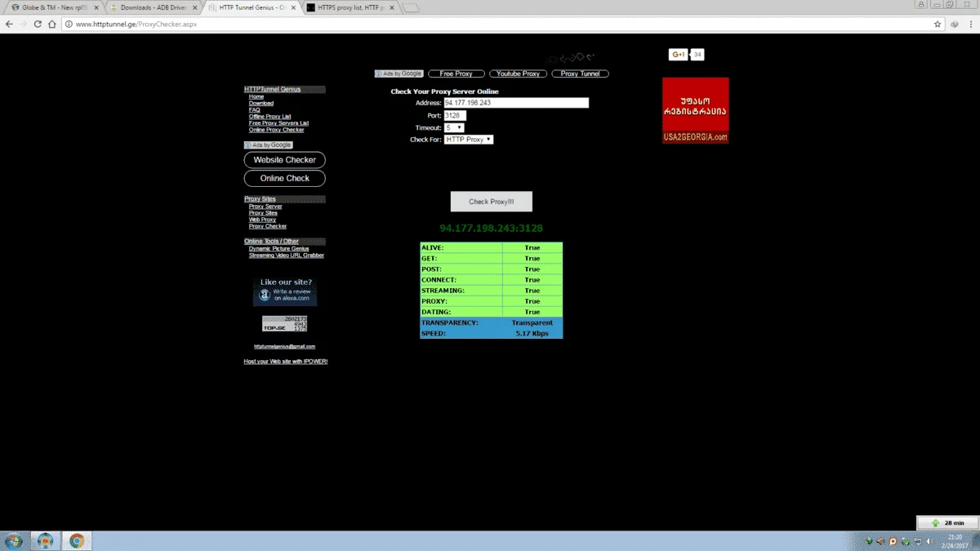
Task: Open the Chrome menu icon
Action: (970, 24)
